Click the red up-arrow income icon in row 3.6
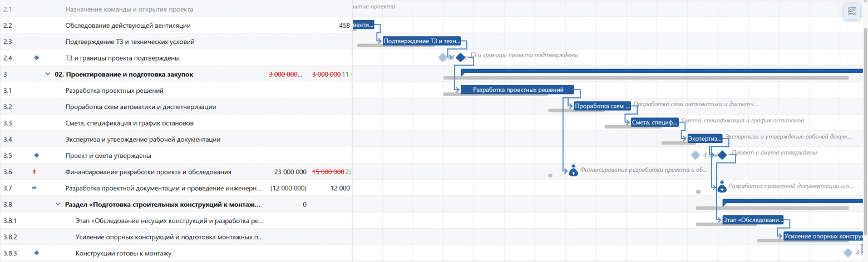 (34, 172)
